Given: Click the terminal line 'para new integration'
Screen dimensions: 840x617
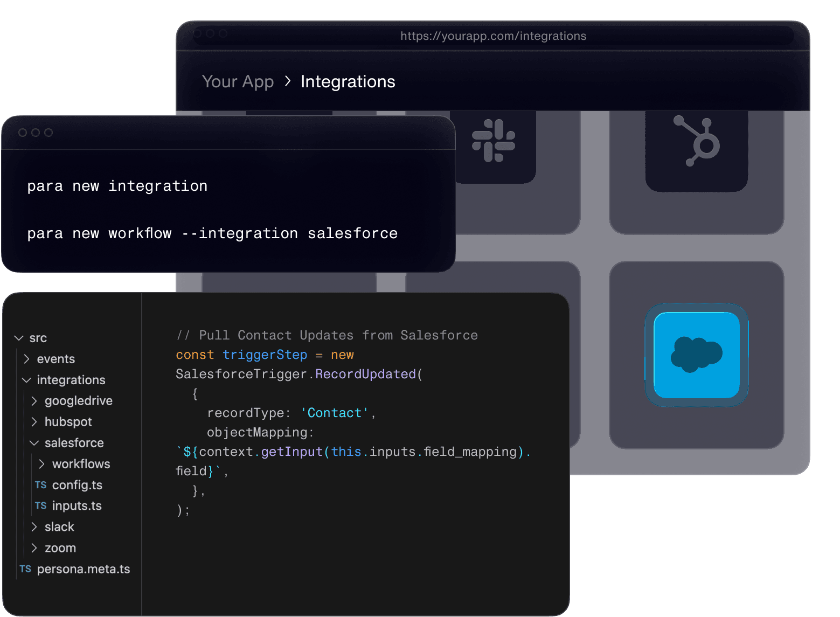Looking at the screenshot, I should (117, 186).
